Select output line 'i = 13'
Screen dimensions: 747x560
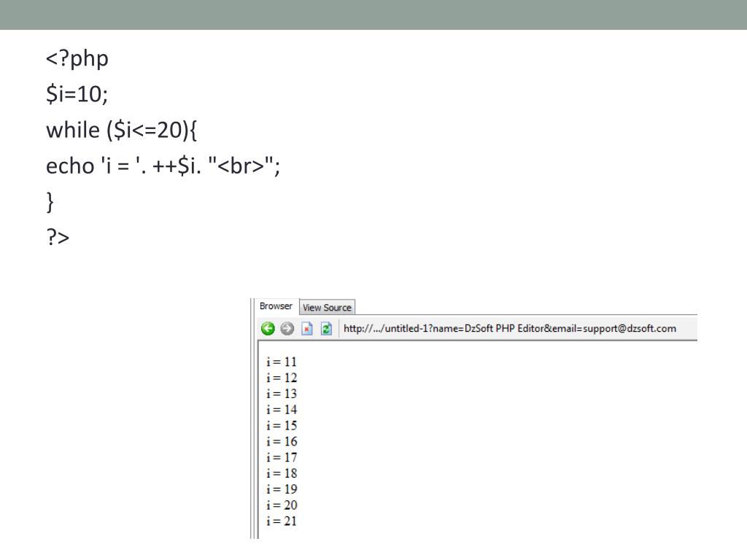coord(282,394)
